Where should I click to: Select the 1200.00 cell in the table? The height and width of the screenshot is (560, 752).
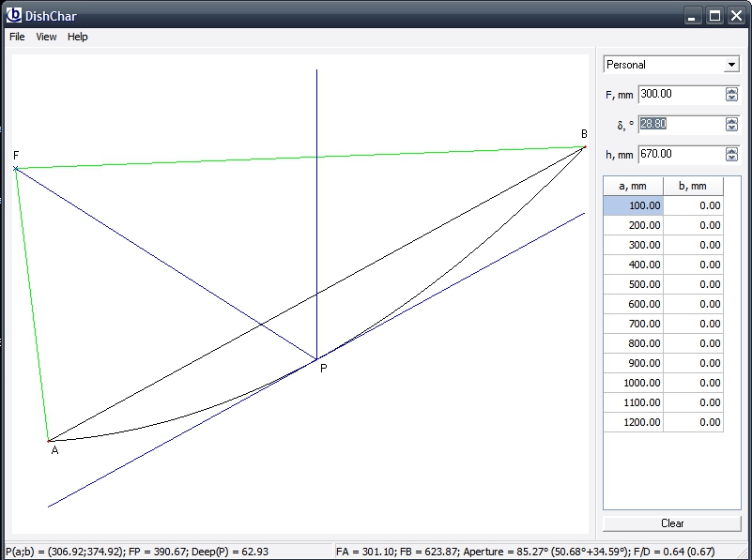[633, 422]
